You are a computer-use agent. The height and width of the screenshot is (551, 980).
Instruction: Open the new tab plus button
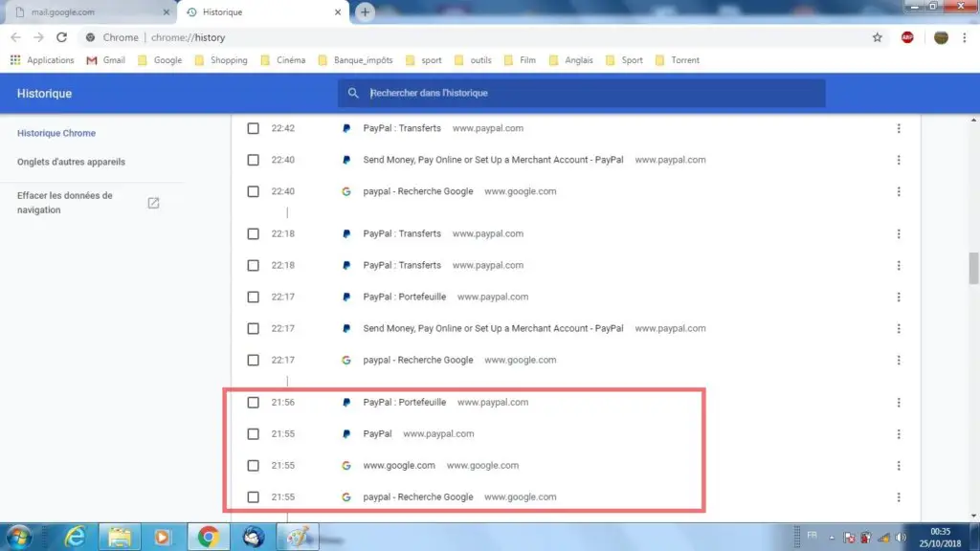point(365,11)
